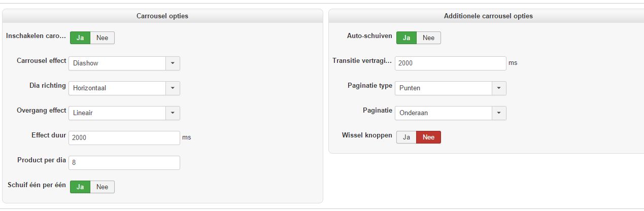Open the Paginatie type dropdown arrow
The width and height of the screenshot is (644, 211).
[x=499, y=88]
